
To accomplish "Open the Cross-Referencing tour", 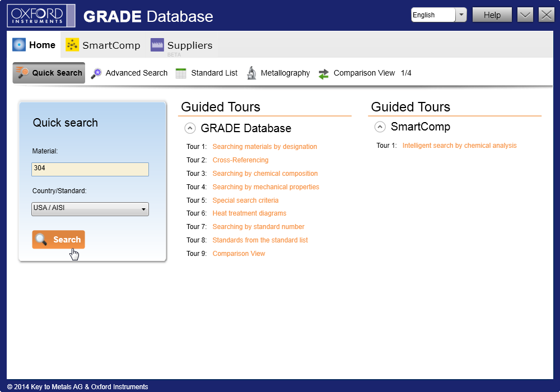I will (x=240, y=160).
